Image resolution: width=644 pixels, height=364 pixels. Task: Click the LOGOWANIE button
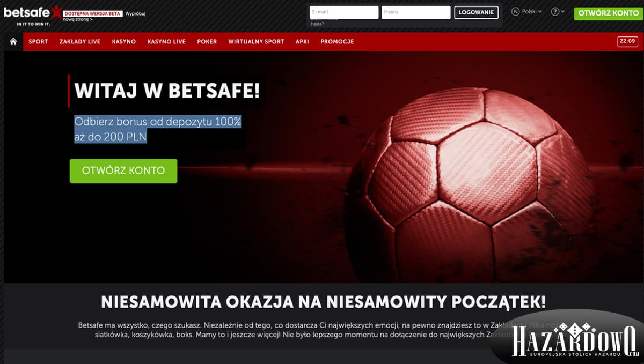pos(476,12)
